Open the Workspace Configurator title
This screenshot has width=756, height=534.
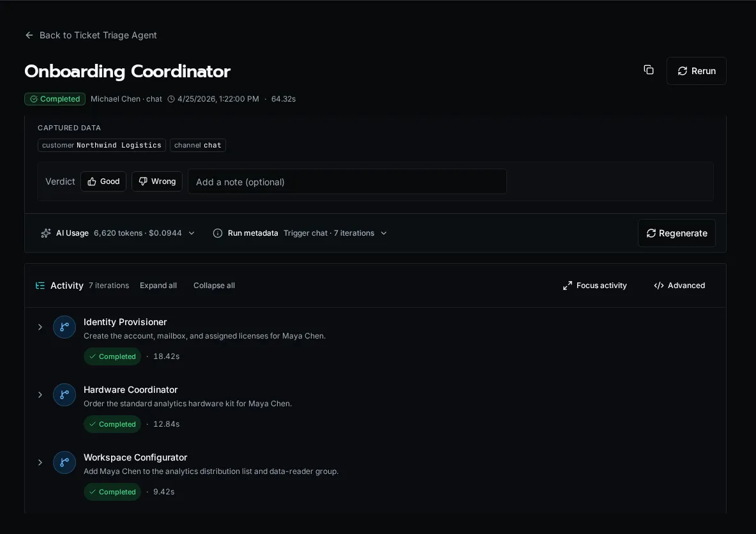point(135,457)
